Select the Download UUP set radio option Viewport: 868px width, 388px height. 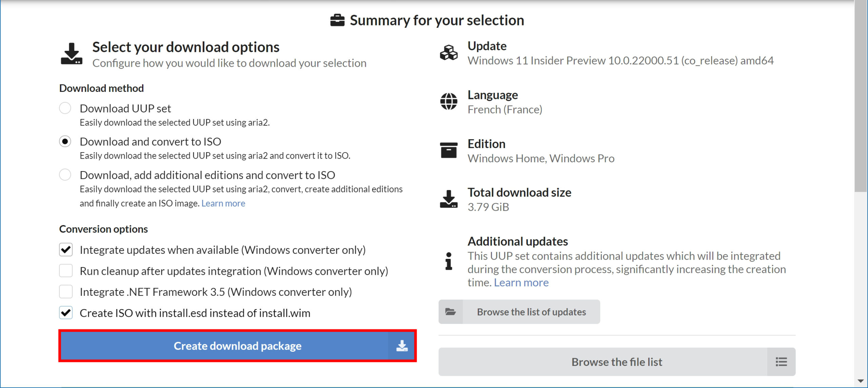coord(65,108)
